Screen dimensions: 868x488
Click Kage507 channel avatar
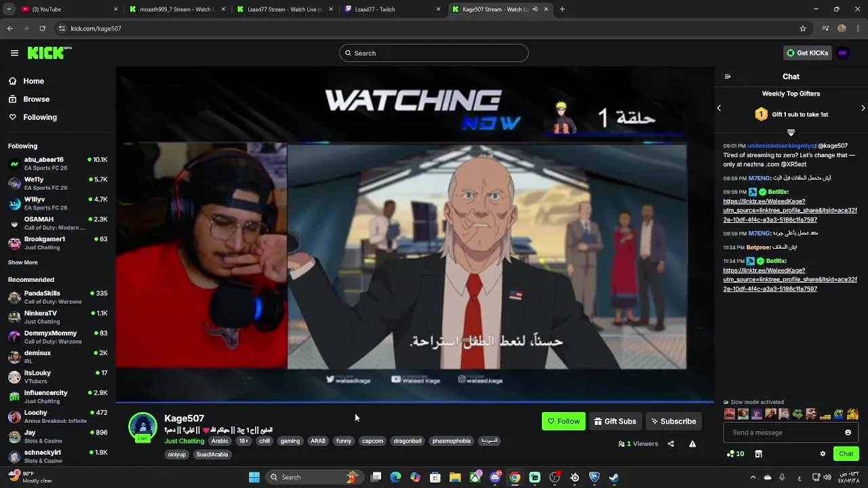coord(143,427)
